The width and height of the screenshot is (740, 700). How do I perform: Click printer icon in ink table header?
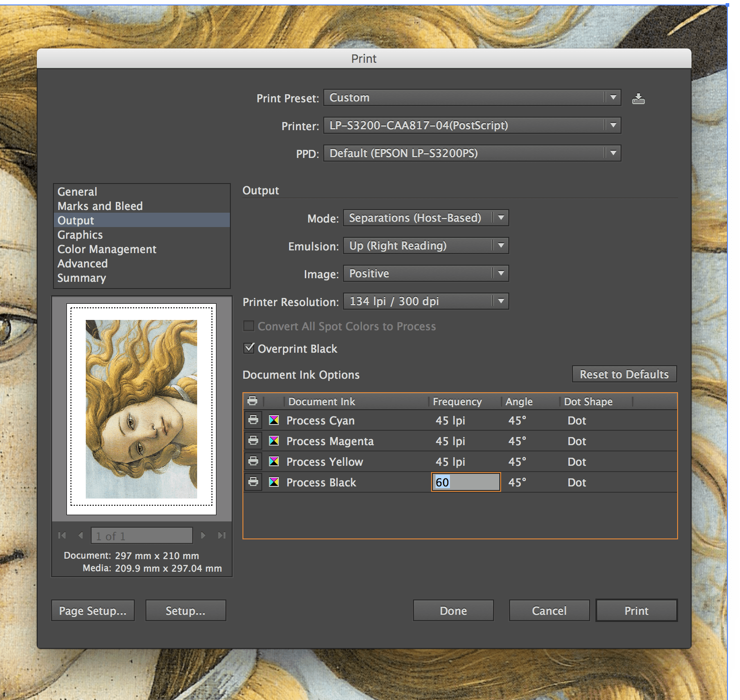pyautogui.click(x=253, y=401)
